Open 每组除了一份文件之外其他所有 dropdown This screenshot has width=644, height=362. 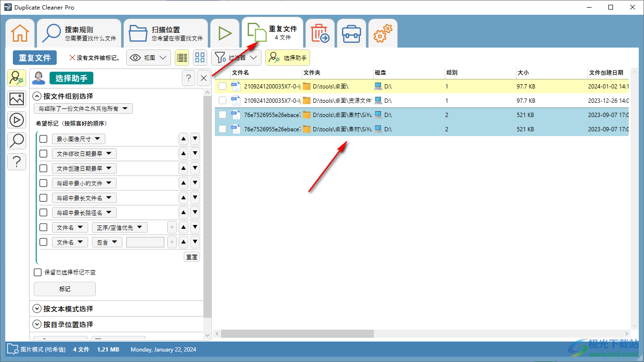(83, 108)
